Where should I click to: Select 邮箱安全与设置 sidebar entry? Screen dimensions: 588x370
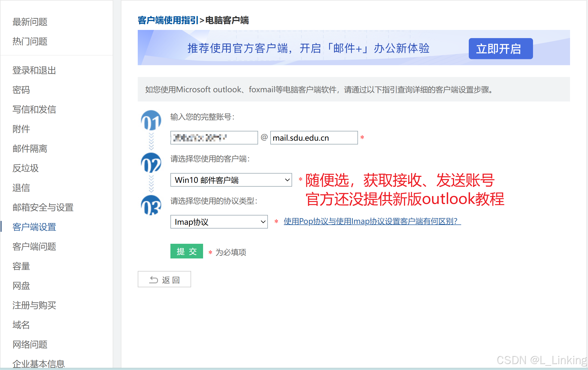pyautogui.click(x=43, y=207)
